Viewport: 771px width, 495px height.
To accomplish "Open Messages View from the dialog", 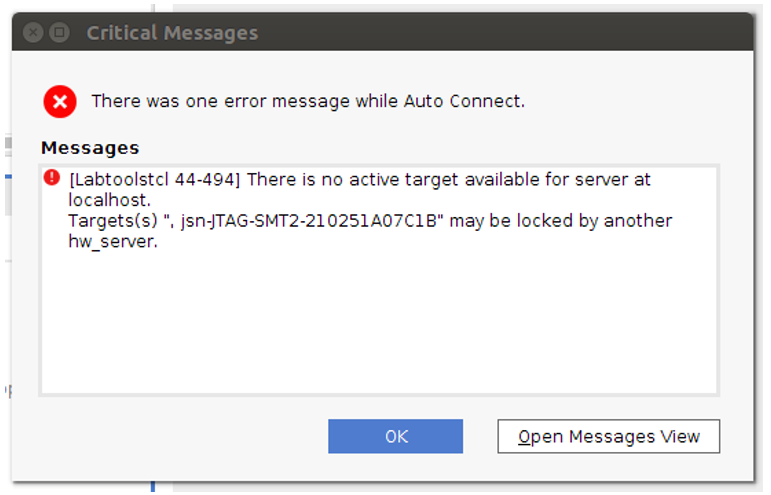I will pyautogui.click(x=609, y=436).
